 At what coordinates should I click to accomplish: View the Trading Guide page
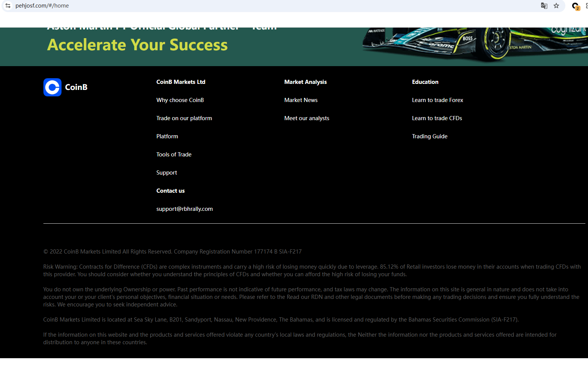(429, 136)
